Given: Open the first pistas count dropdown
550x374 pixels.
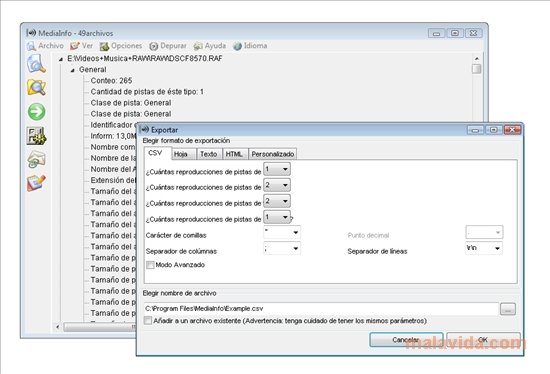Looking at the screenshot, I should (x=277, y=169).
